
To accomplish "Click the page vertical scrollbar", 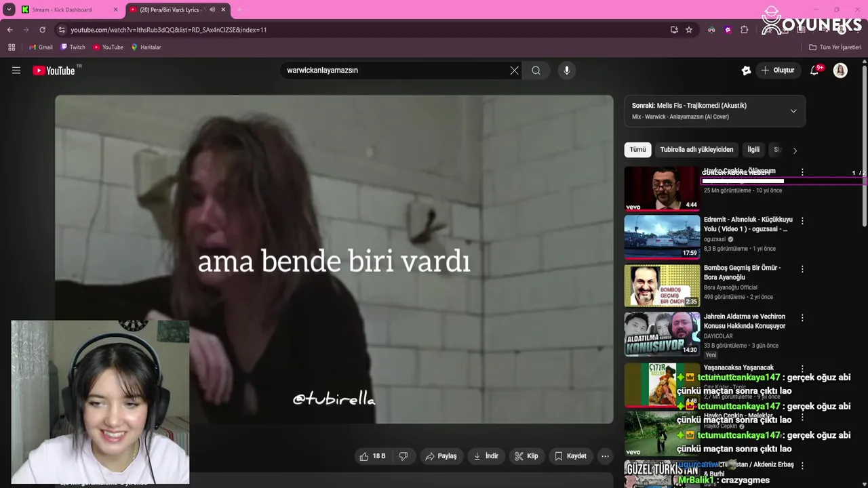I will (864, 146).
